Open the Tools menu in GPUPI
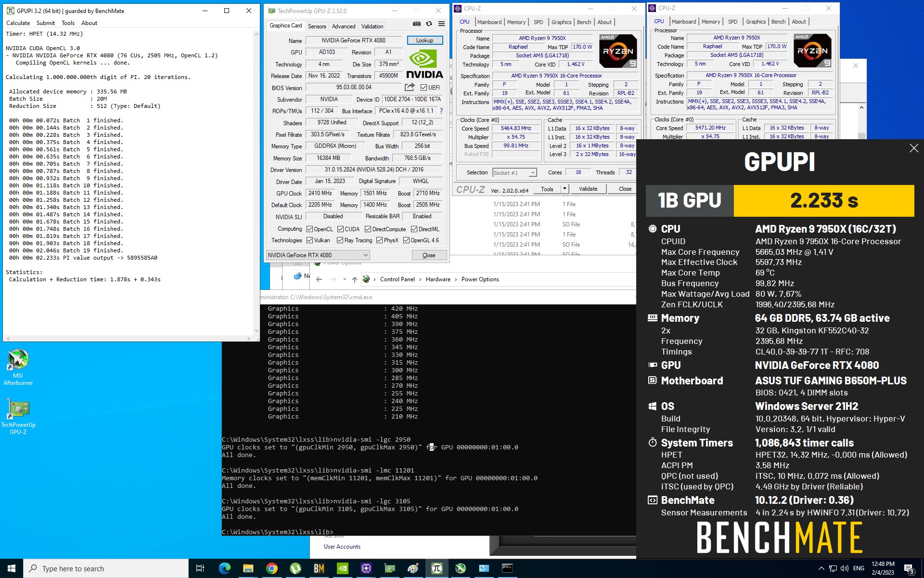924x578 pixels. (68, 23)
